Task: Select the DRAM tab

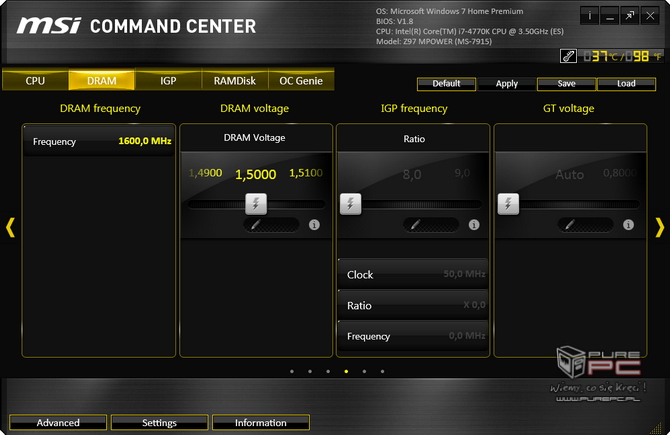Action: [x=102, y=81]
